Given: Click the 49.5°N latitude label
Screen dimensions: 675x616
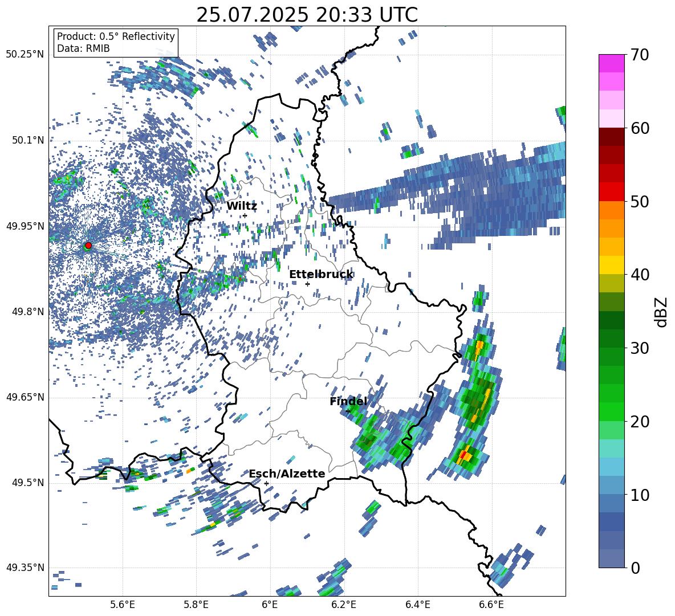Looking at the screenshot, I should pos(27,483).
